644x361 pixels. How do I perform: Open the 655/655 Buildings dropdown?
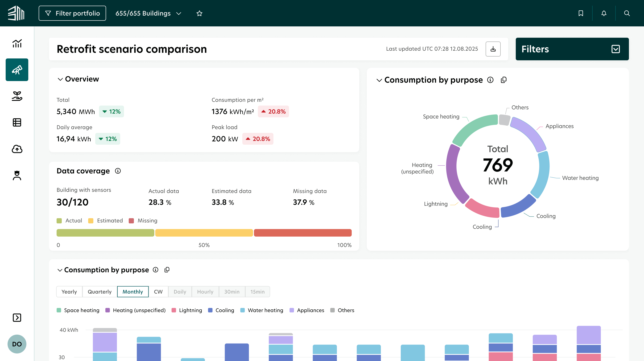(x=148, y=13)
